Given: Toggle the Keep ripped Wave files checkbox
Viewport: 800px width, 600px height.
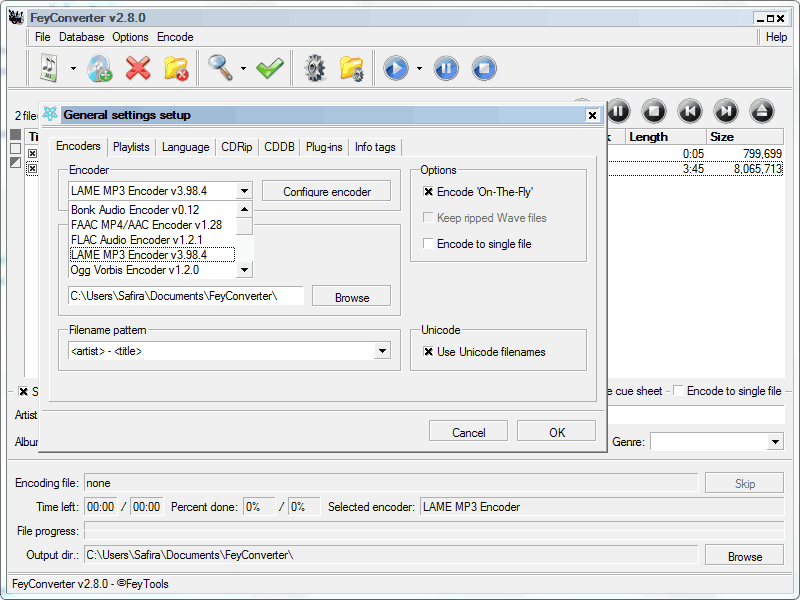Looking at the screenshot, I should [x=429, y=218].
